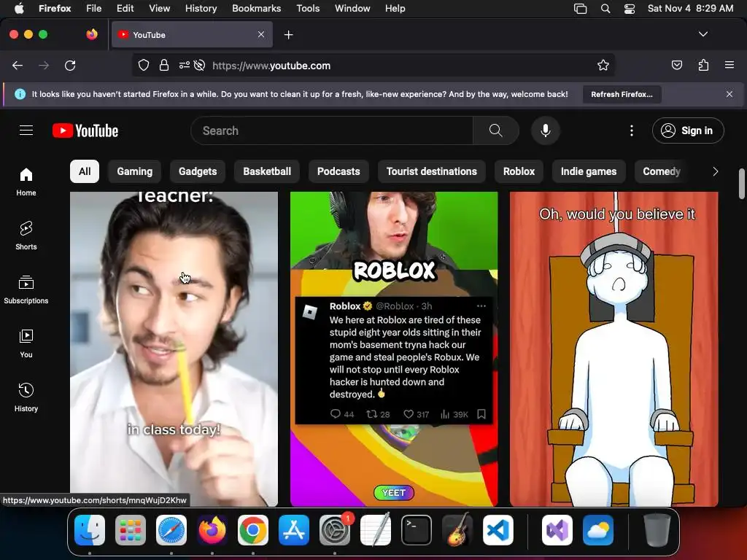This screenshot has width=747, height=560.
Task: Open the Roblox short thumbnail
Action: (x=394, y=349)
